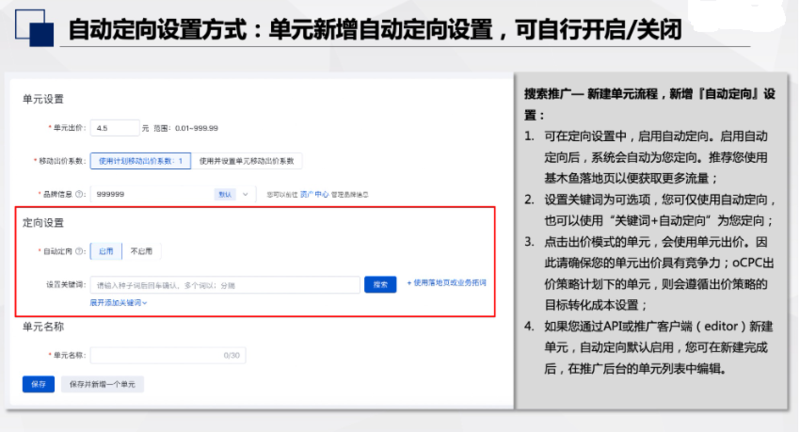Click the 使用落地页或业务拓词 link
This screenshot has height=432, width=800.
tap(446, 283)
